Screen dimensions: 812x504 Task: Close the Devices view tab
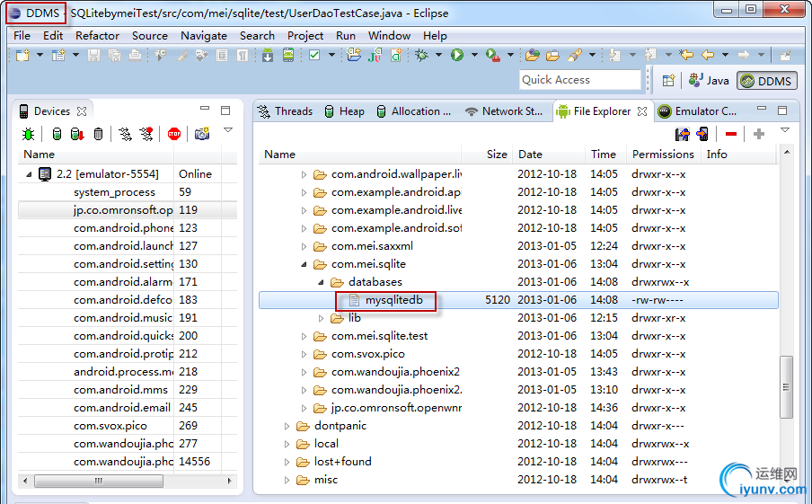pos(82,111)
